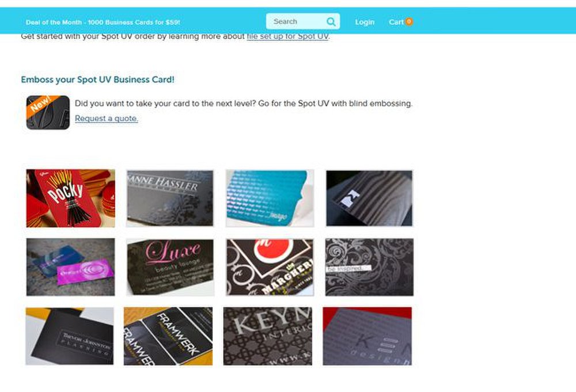Open the teal patterned card thumbnail
Image resolution: width=576 pixels, height=392 pixels.
point(270,198)
